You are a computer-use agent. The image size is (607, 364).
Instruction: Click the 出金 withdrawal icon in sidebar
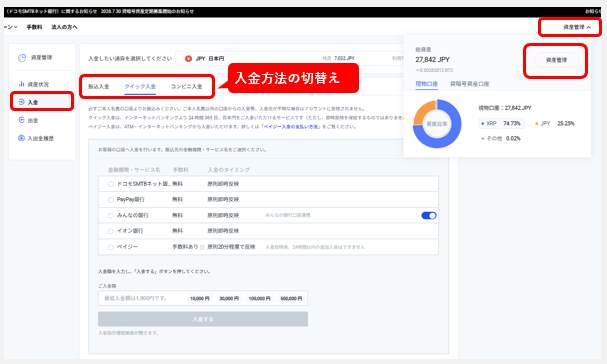coord(21,120)
